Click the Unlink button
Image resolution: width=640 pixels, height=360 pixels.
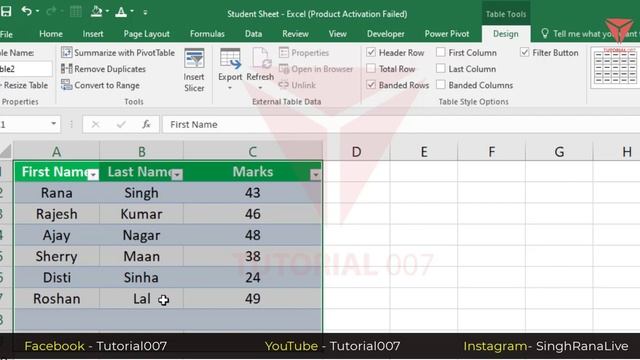coord(297,85)
